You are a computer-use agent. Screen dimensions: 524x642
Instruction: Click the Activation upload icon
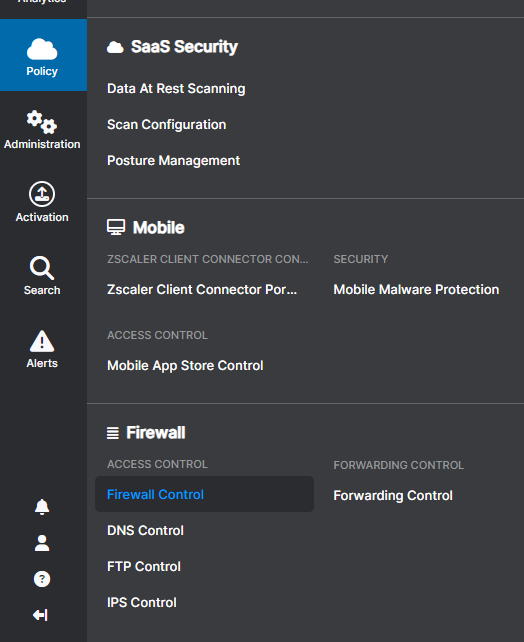tap(42, 194)
